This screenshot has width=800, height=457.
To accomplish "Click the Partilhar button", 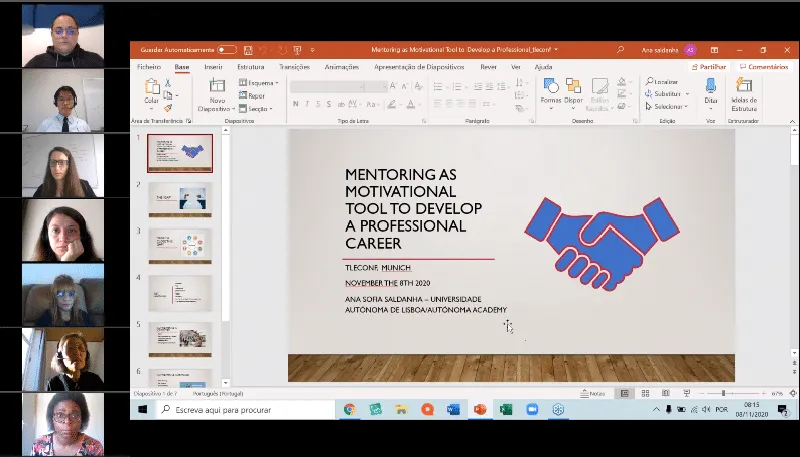I will tap(710, 67).
